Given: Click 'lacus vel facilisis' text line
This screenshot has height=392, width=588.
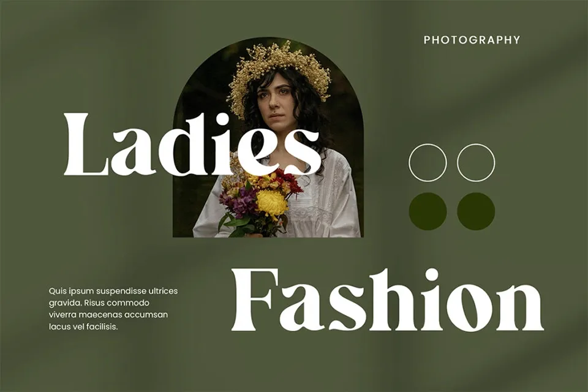Looking at the screenshot, I should [x=83, y=326].
